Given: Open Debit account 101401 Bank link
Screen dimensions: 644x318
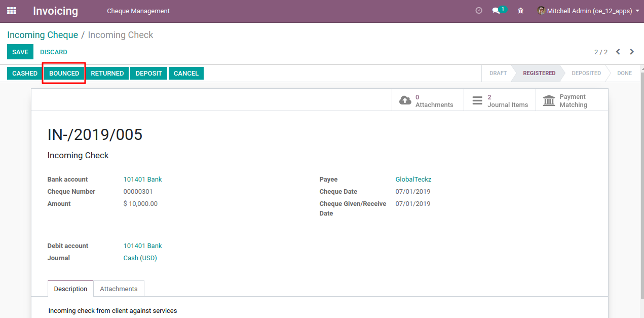Looking at the screenshot, I should (x=143, y=246).
